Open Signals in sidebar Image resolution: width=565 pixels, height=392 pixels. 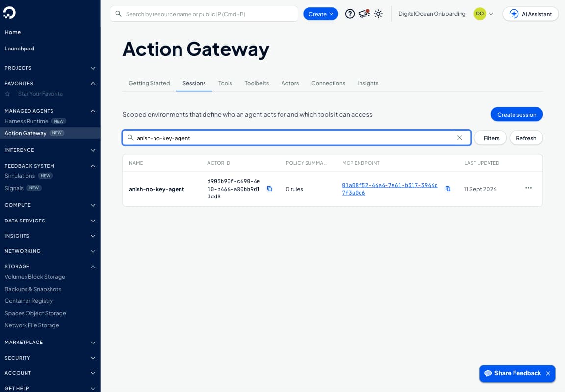pyautogui.click(x=14, y=188)
